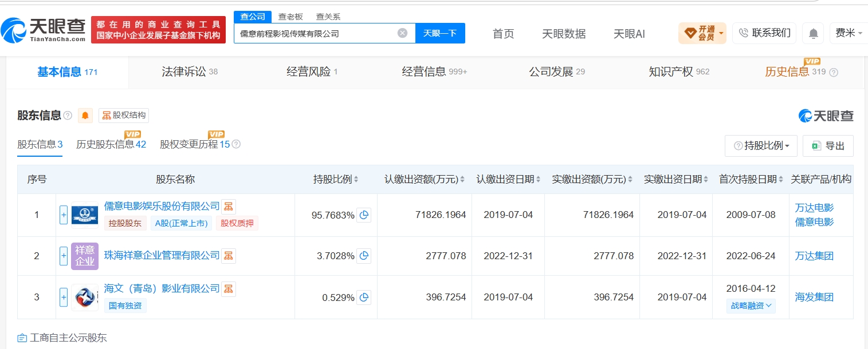This screenshot has width=868, height=349.
Task: Click the equity structure icon beside 海文（青岛）影业有限公司
Action: click(x=229, y=289)
